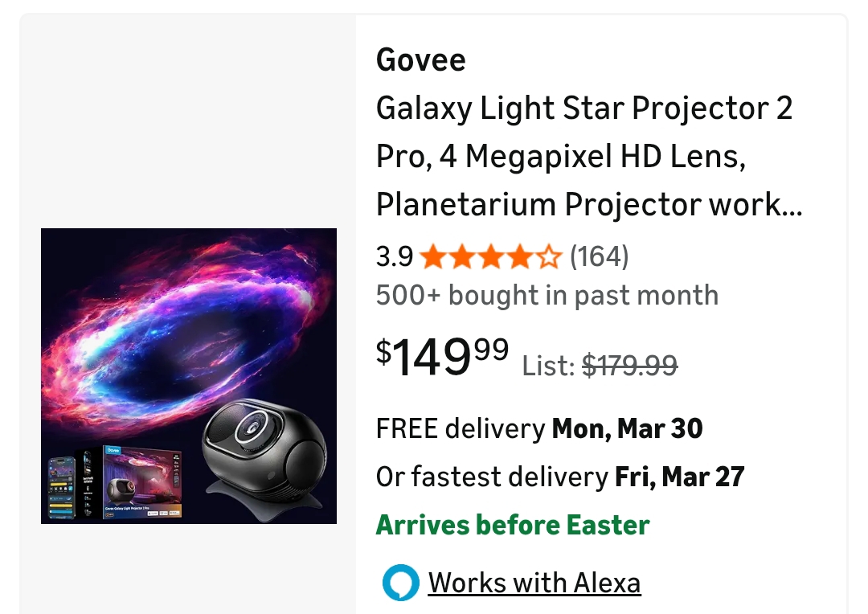Screen dimensions: 868x614
Task: Click the retail box in product photo
Action: [142, 483]
